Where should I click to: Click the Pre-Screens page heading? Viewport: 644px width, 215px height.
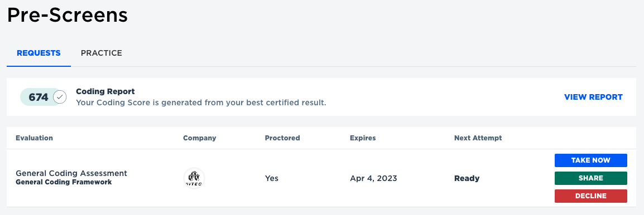[x=68, y=16]
